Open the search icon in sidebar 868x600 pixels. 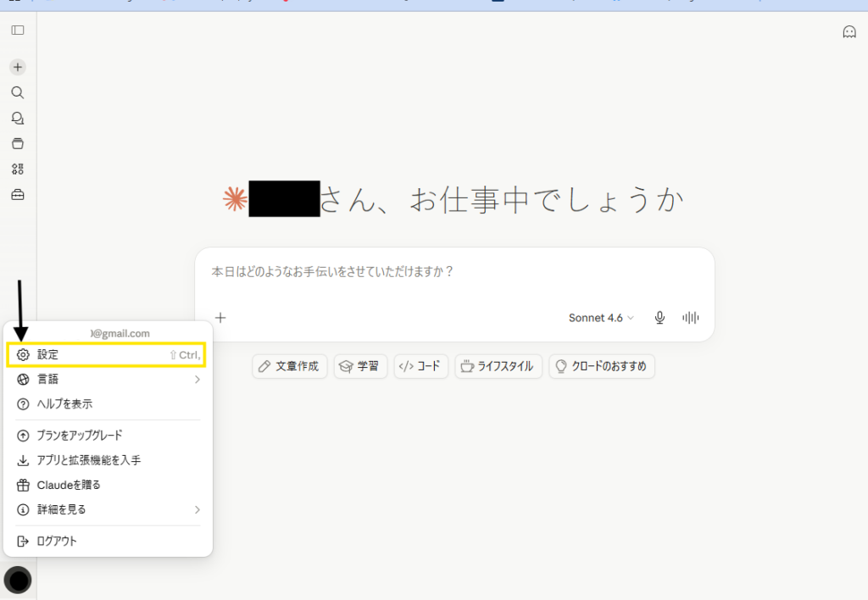click(18, 92)
